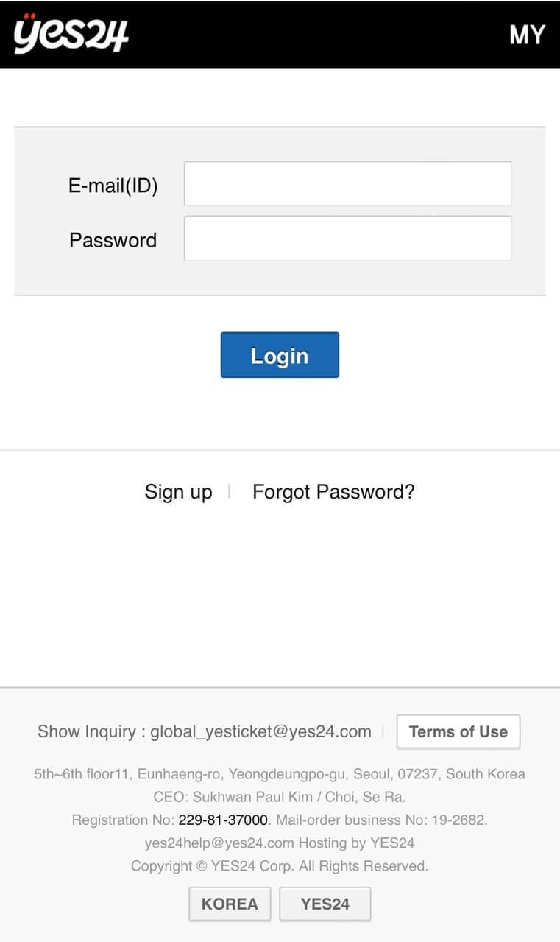The width and height of the screenshot is (560, 942).
Task: Click into the Password input field
Action: (x=347, y=239)
